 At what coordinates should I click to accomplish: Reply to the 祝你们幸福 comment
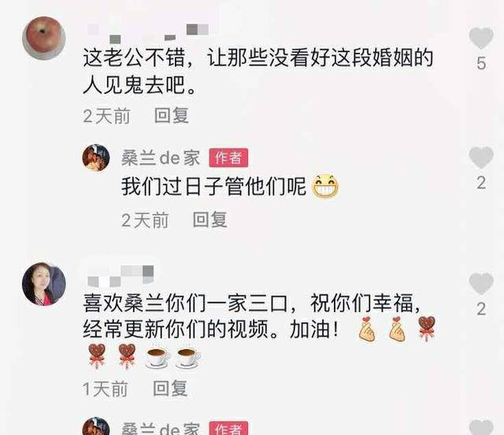coord(170,389)
